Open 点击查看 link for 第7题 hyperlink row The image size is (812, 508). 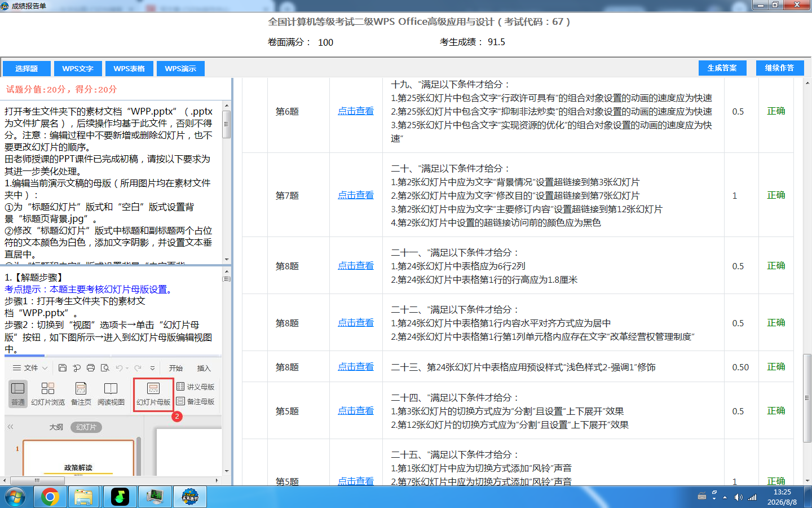(356, 195)
